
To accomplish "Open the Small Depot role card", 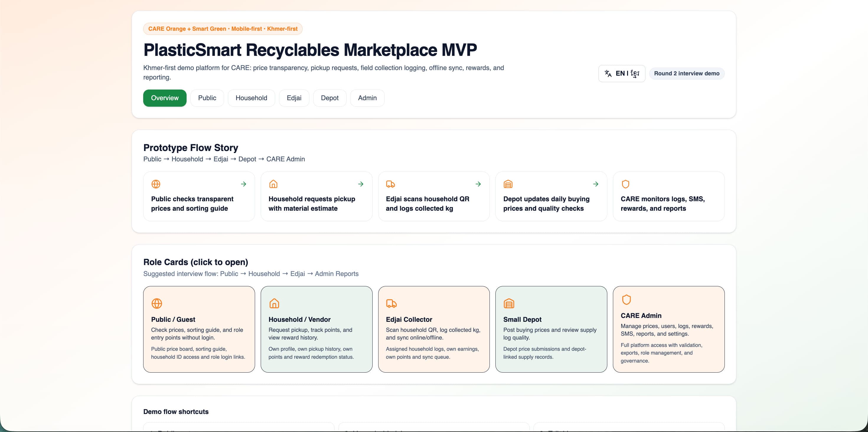I will point(551,329).
